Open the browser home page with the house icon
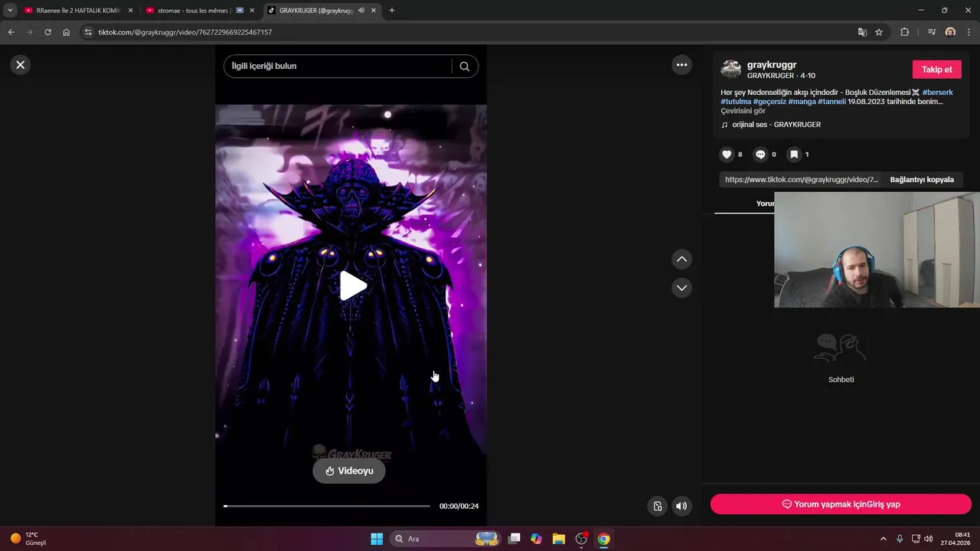This screenshot has height=551, width=980. 67,32
